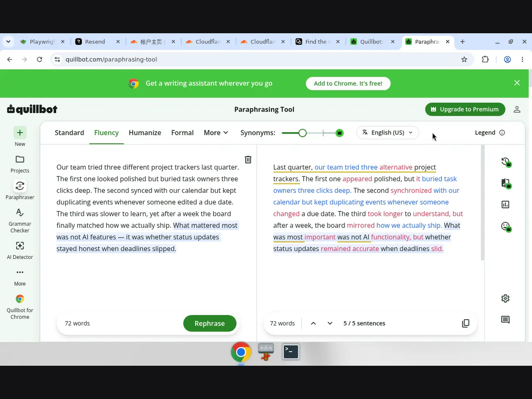Open a new browser tab
Screen dimensions: 532x399
pyautogui.click(x=462, y=42)
